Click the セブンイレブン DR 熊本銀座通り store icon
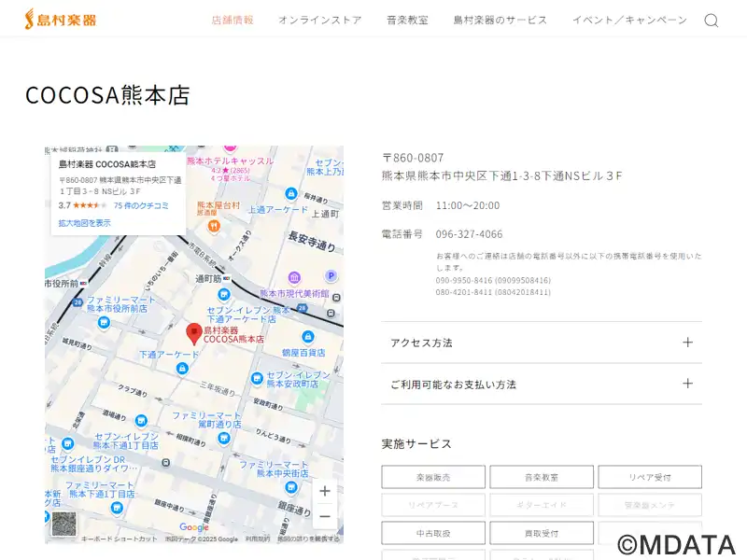Viewport: 747px width, 560px height. 67,444
